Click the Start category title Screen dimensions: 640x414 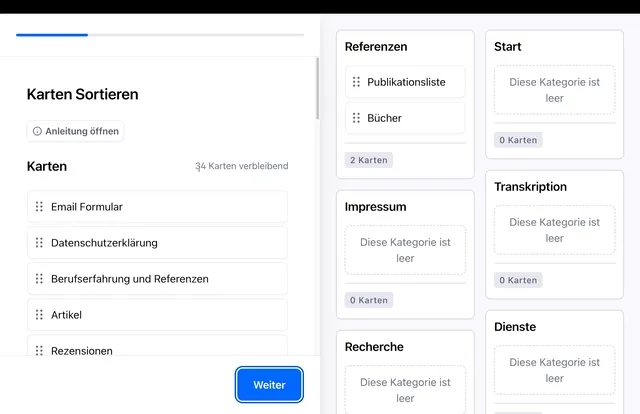coord(507,47)
